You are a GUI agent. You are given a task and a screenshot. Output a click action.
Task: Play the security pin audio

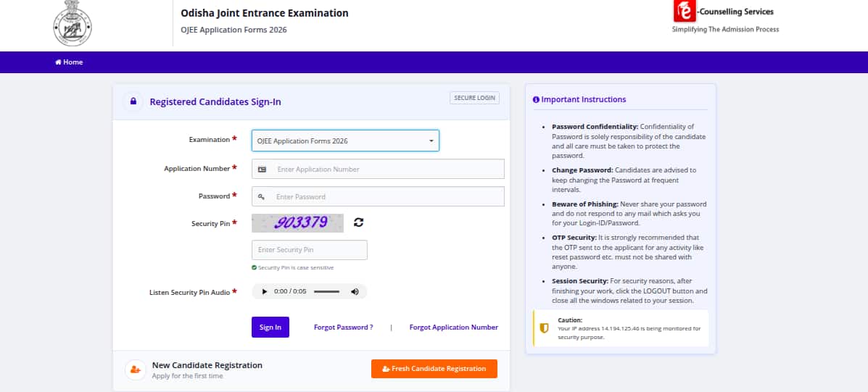(x=264, y=291)
